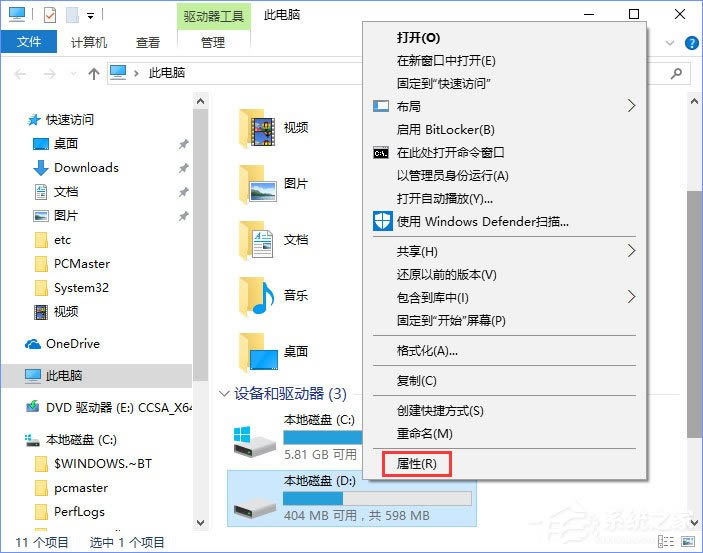The width and height of the screenshot is (703, 553).
Task: Open $WINDOWS.~BT folder in sidebar
Action: click(103, 464)
